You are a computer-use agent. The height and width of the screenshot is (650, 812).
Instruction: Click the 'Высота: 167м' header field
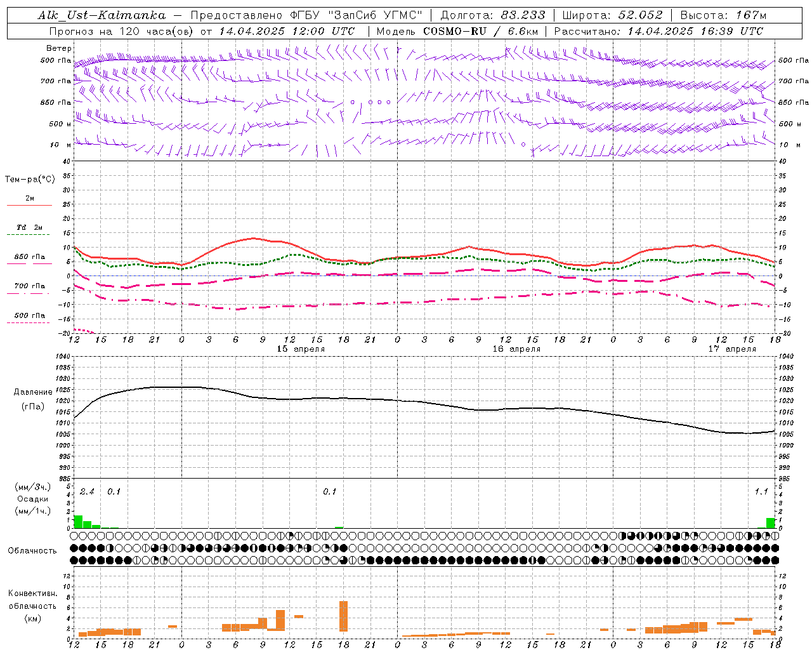click(723, 15)
